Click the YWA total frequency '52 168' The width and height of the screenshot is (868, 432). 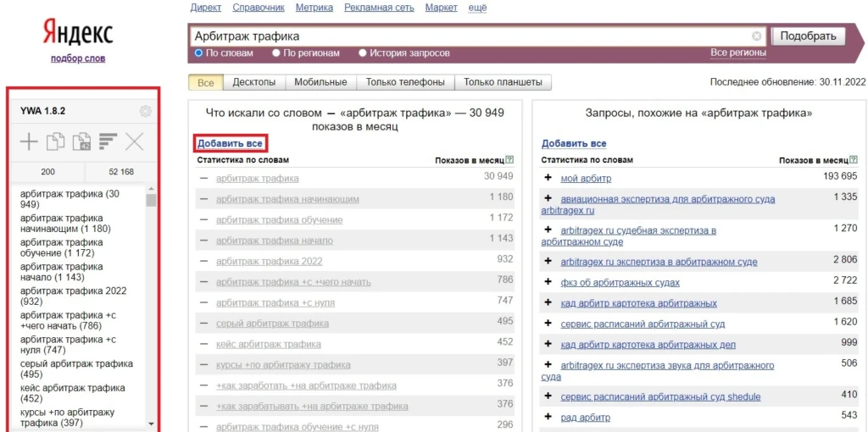(121, 171)
